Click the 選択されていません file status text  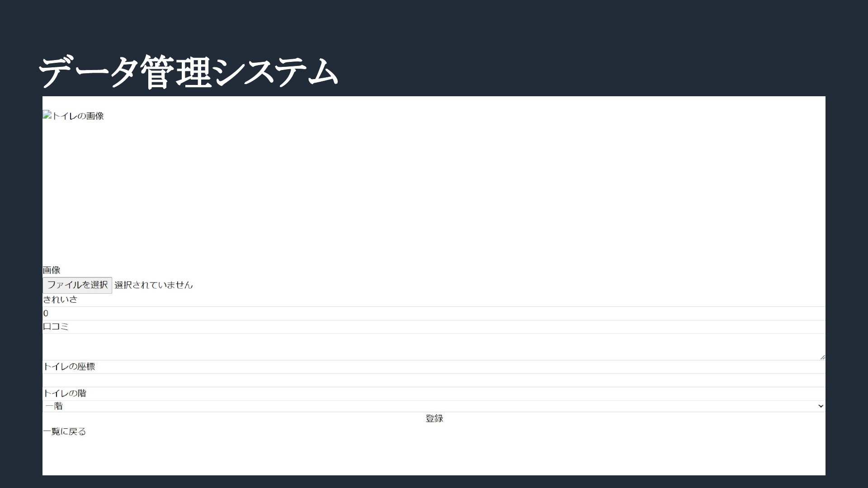[x=154, y=285]
